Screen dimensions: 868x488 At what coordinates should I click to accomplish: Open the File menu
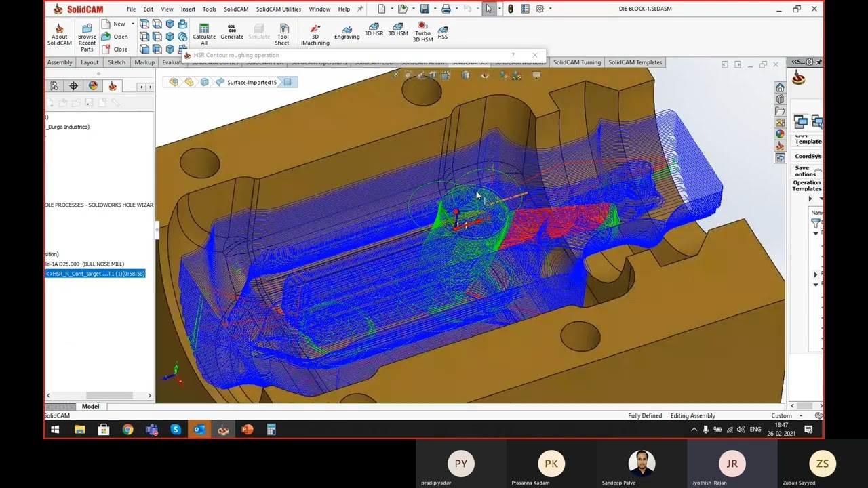tap(131, 9)
